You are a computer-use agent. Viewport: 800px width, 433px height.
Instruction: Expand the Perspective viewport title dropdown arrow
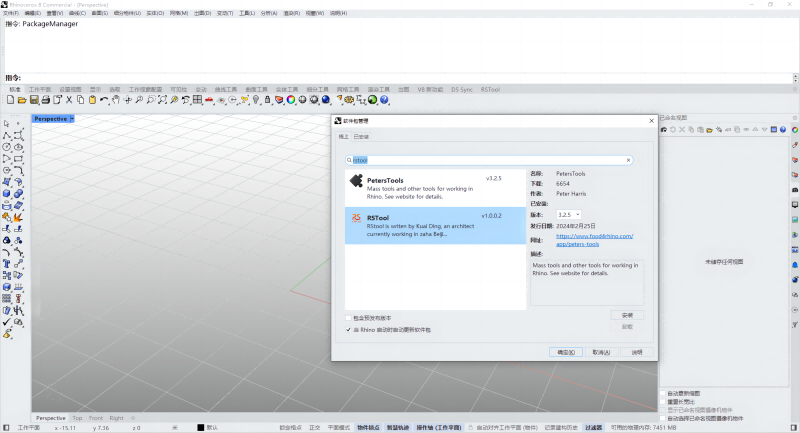point(72,119)
